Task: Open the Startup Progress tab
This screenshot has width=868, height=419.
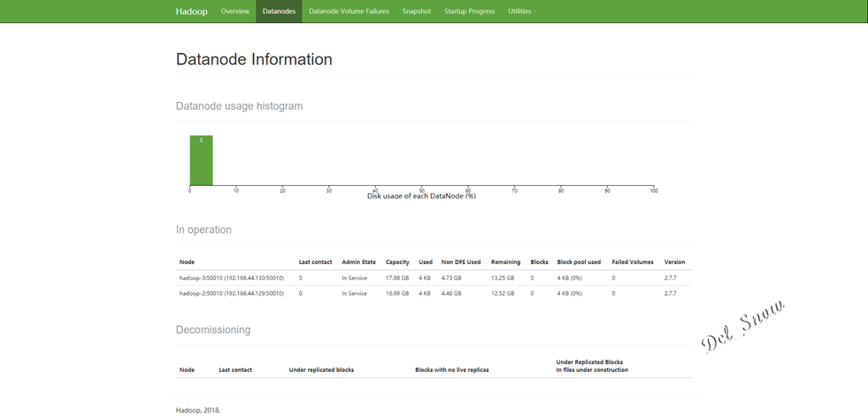Action: 470,12
